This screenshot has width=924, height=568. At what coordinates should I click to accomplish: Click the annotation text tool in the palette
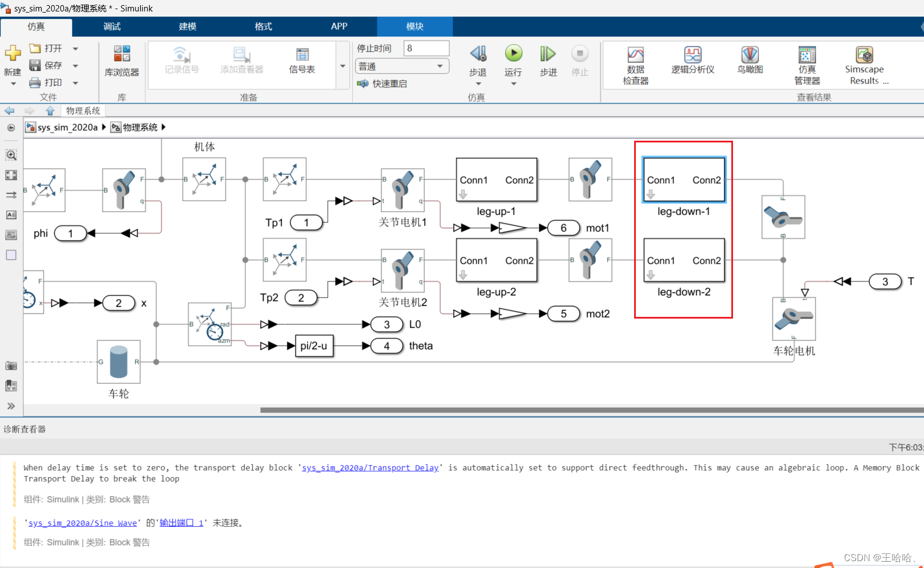(x=11, y=215)
